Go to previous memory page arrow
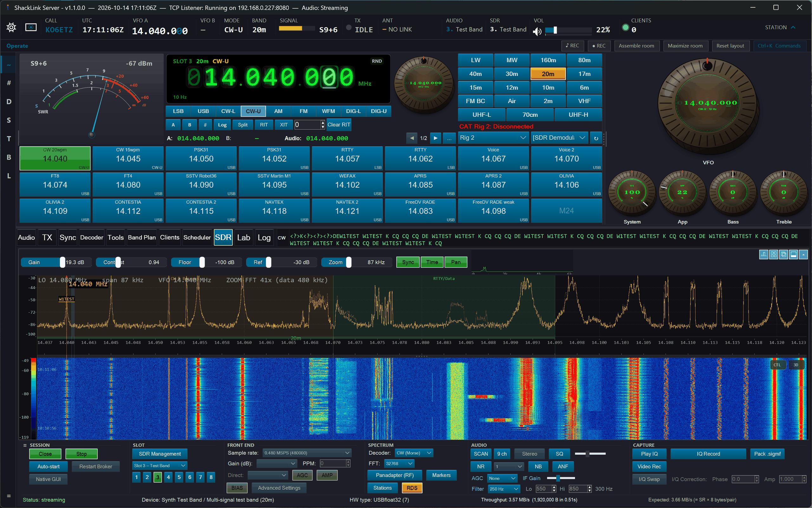The image size is (812, 508). pyautogui.click(x=412, y=138)
